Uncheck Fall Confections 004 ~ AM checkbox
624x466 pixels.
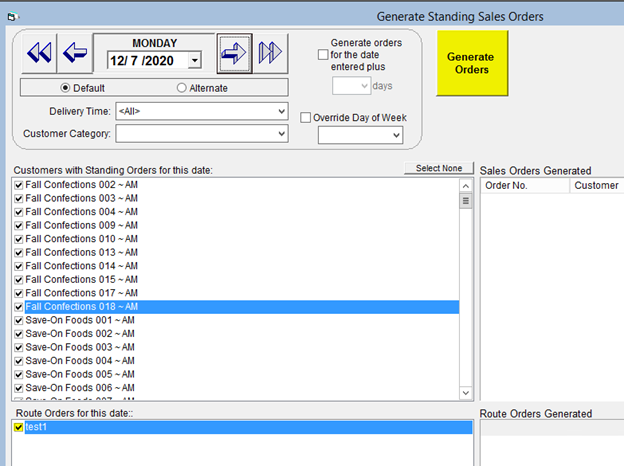click(x=19, y=212)
